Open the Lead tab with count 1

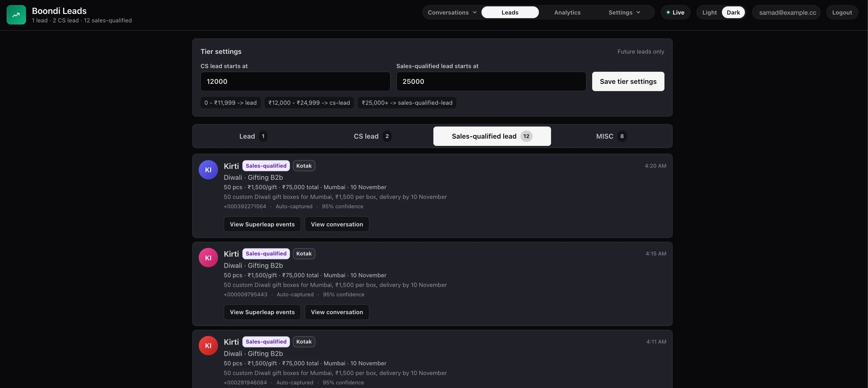[253, 136]
